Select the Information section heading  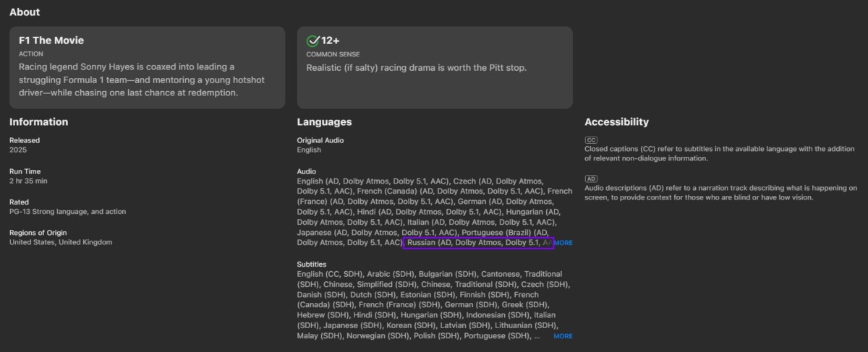coord(38,122)
